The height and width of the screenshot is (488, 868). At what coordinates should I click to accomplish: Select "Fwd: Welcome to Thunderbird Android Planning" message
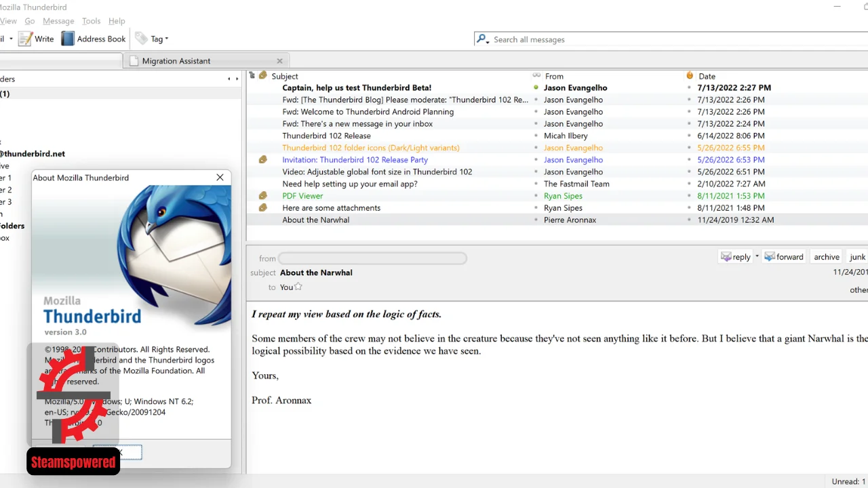(x=368, y=112)
